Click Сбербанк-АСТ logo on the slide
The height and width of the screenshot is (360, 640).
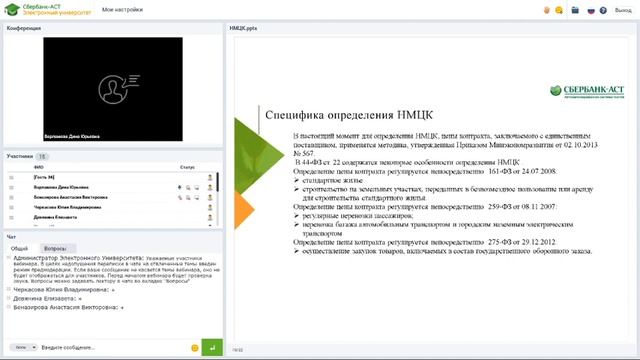tap(587, 91)
